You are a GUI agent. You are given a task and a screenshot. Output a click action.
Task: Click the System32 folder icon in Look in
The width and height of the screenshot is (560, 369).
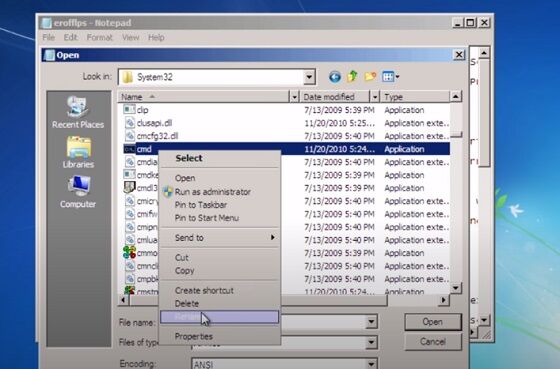point(128,77)
